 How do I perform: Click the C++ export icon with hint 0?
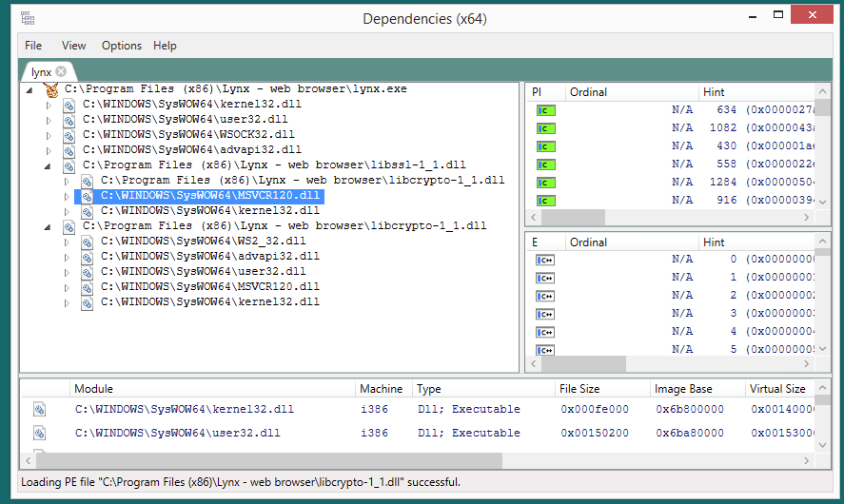545,260
